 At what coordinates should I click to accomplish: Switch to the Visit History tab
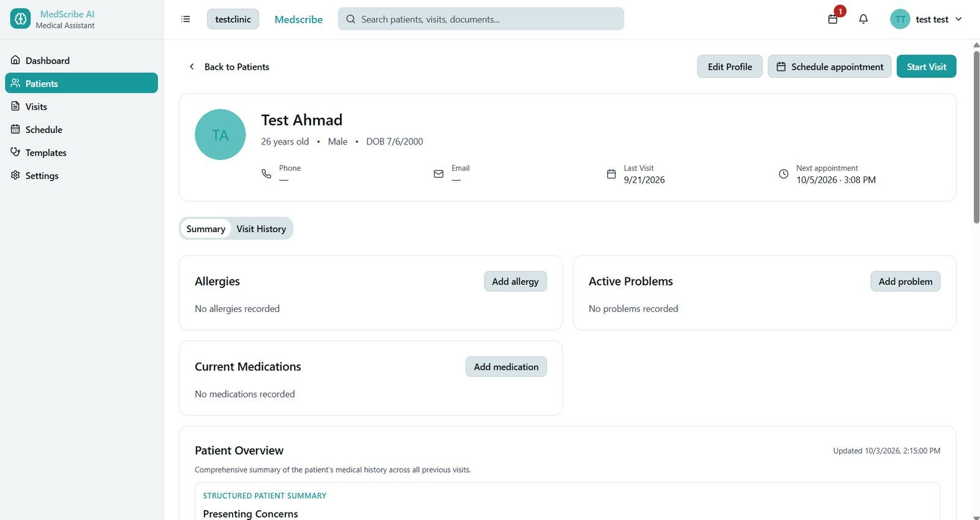pos(262,228)
